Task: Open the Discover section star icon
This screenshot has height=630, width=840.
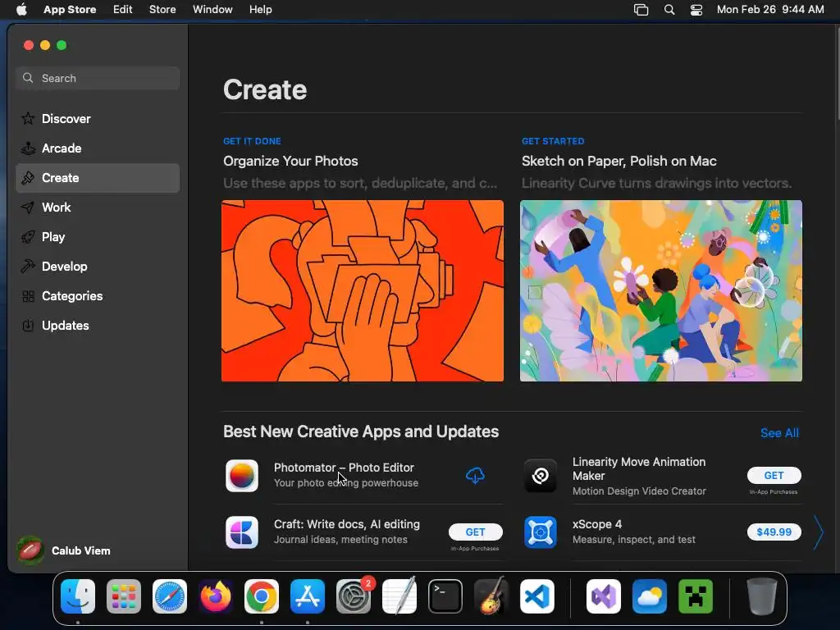Action: (x=28, y=118)
